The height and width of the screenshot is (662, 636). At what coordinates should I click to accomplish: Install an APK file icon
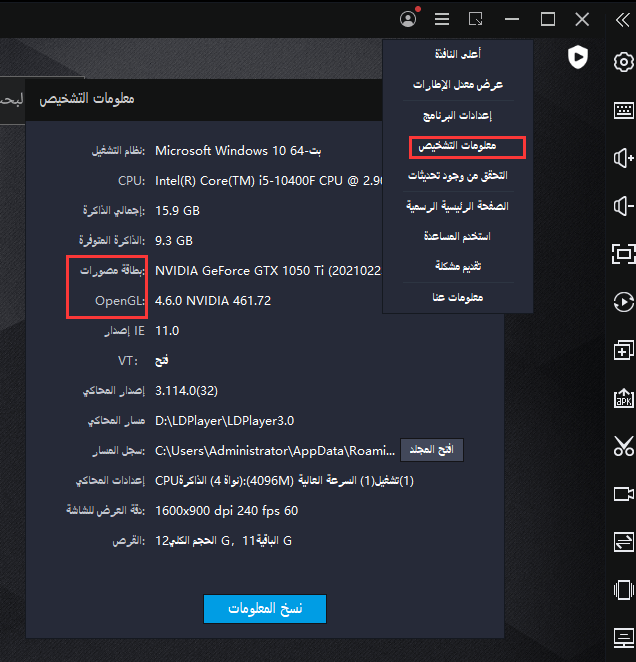[x=624, y=398]
